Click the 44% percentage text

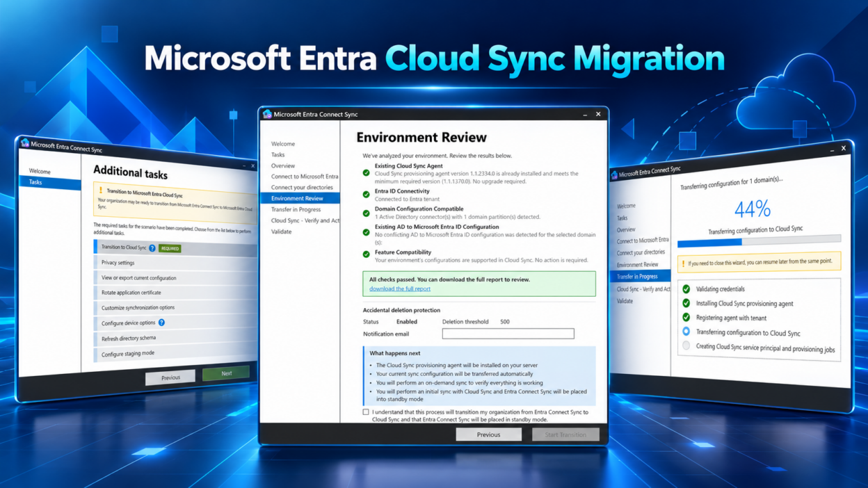pyautogui.click(x=753, y=208)
